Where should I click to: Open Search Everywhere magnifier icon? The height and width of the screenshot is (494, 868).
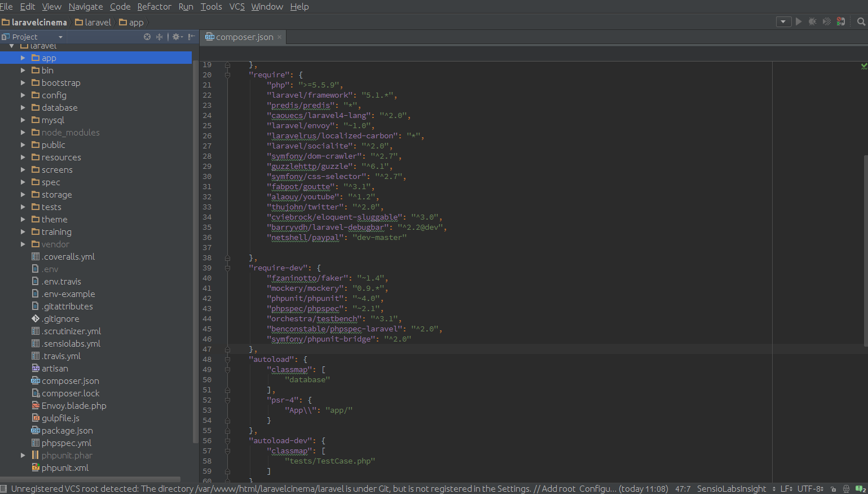pyautogui.click(x=861, y=21)
